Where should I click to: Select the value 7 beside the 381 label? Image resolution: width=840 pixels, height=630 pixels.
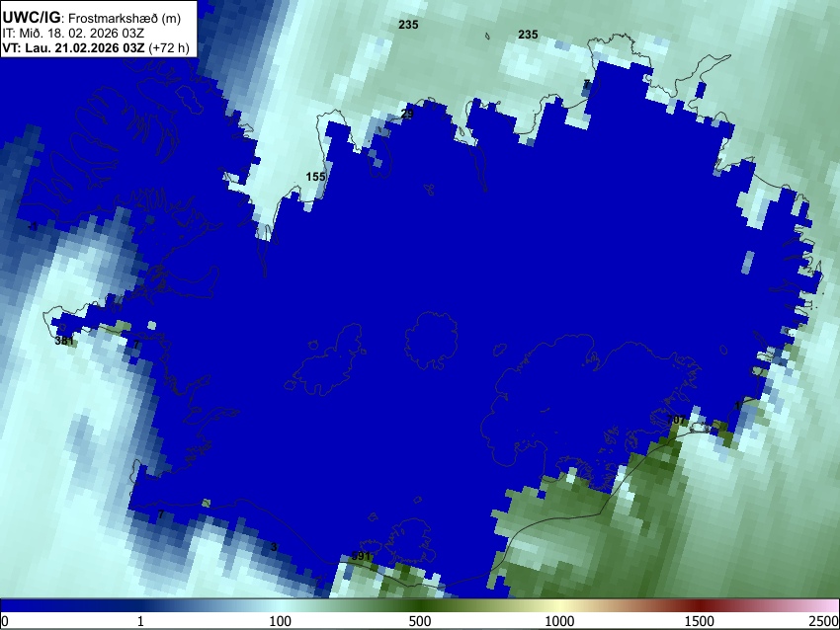point(136,345)
